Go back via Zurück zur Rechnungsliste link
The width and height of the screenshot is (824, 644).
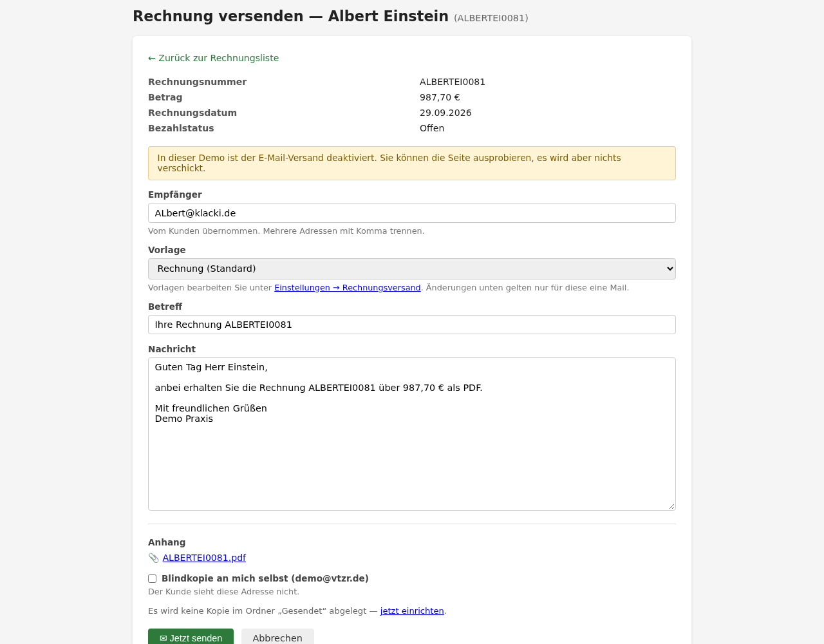214,58
